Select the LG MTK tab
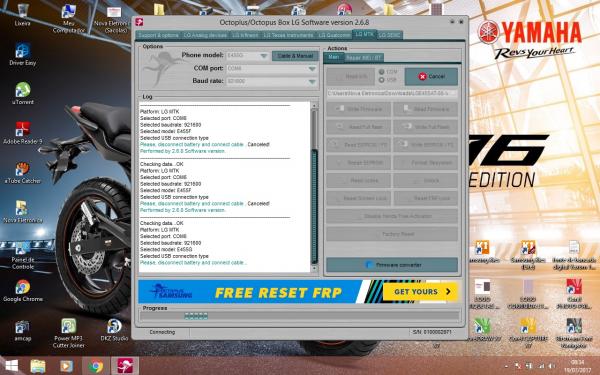The width and height of the screenshot is (600, 375). click(x=364, y=34)
